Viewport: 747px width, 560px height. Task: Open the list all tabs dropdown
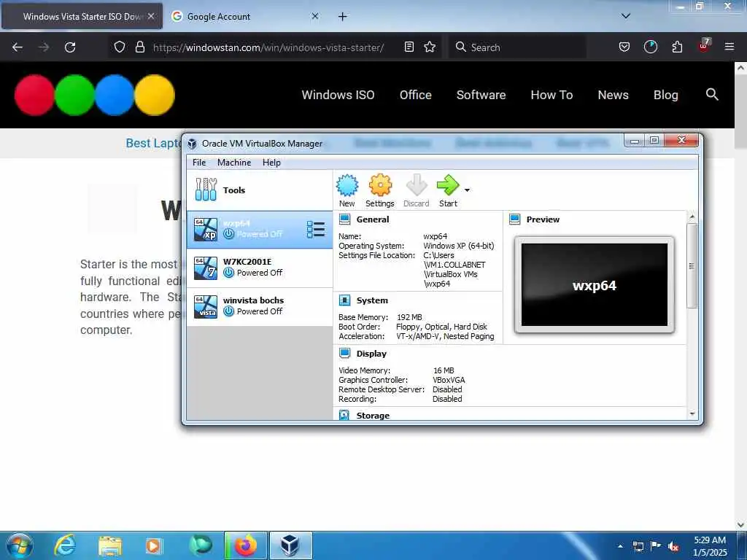point(625,16)
